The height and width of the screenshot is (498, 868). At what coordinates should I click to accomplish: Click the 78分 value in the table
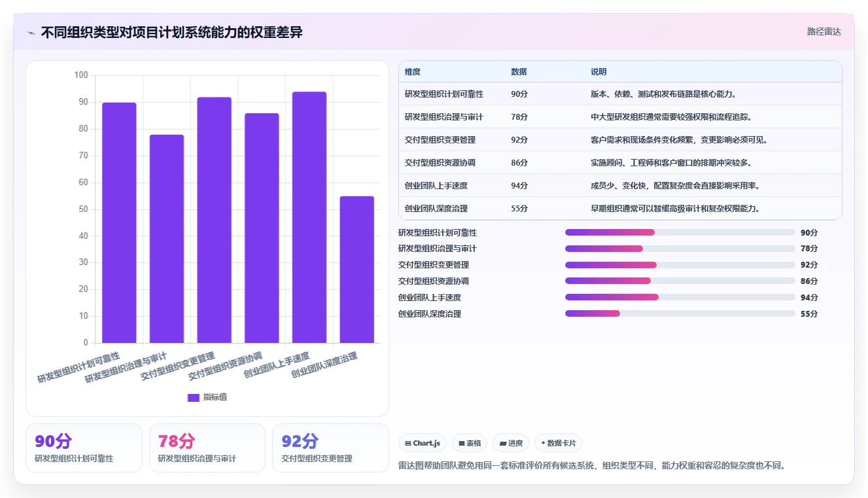pos(519,117)
